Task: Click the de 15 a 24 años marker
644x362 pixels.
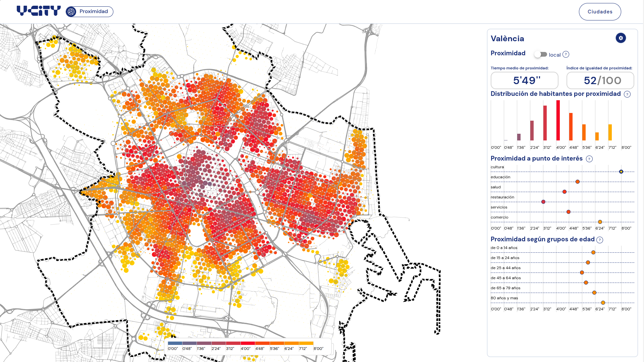Action: click(588, 262)
